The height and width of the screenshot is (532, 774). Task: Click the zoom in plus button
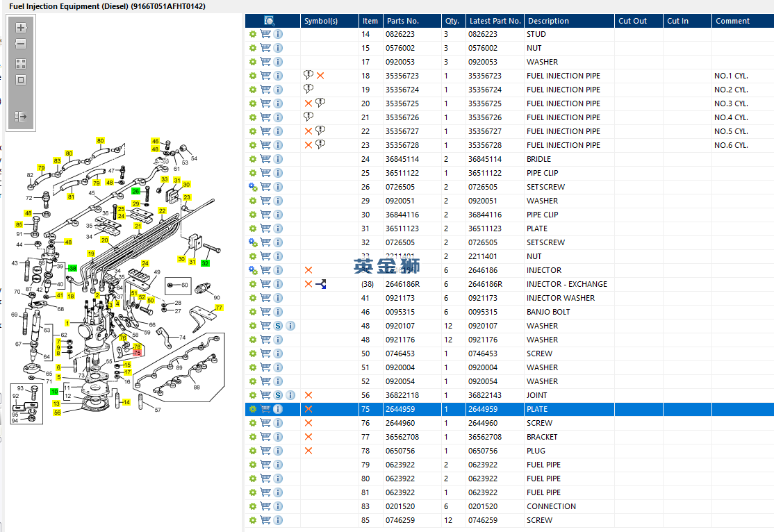tap(21, 28)
